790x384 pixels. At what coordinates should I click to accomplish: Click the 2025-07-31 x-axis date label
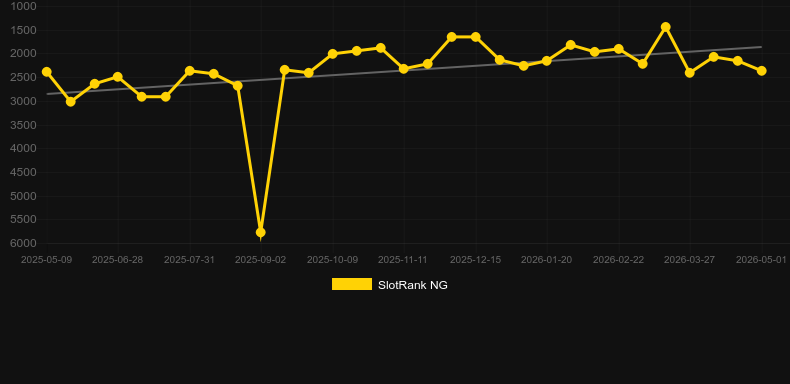[x=189, y=260]
